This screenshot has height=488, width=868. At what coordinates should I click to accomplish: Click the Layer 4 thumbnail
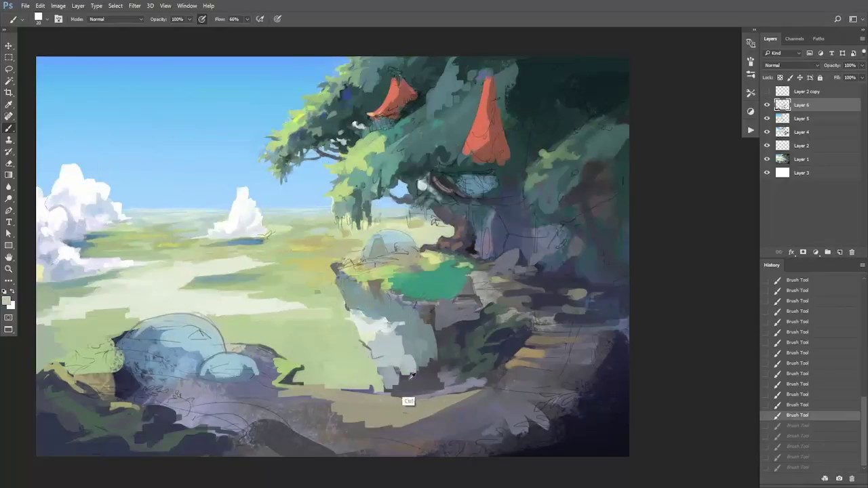tap(783, 132)
